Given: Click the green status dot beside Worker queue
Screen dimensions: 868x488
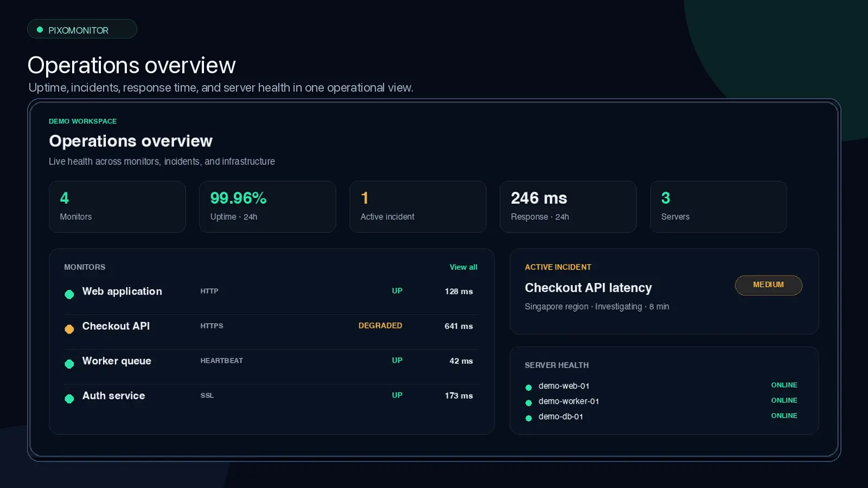Looking at the screenshot, I should click(x=69, y=364).
